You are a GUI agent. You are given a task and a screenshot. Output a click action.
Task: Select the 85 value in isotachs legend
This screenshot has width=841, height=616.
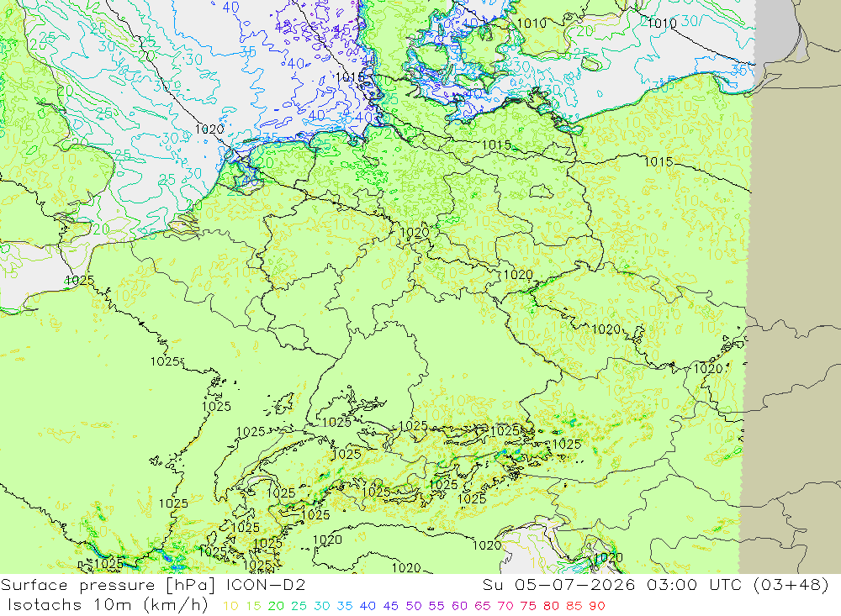574,606
